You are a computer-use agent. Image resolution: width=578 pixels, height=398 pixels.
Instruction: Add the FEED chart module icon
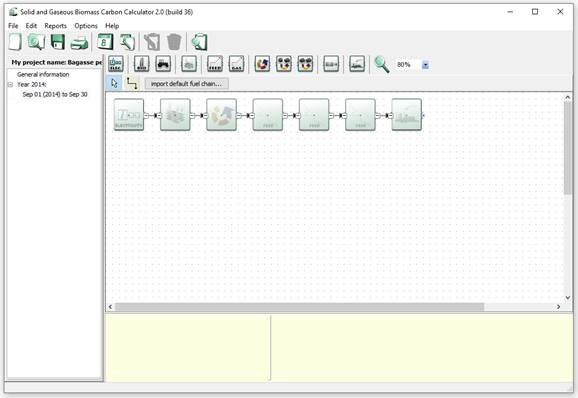tap(215, 64)
